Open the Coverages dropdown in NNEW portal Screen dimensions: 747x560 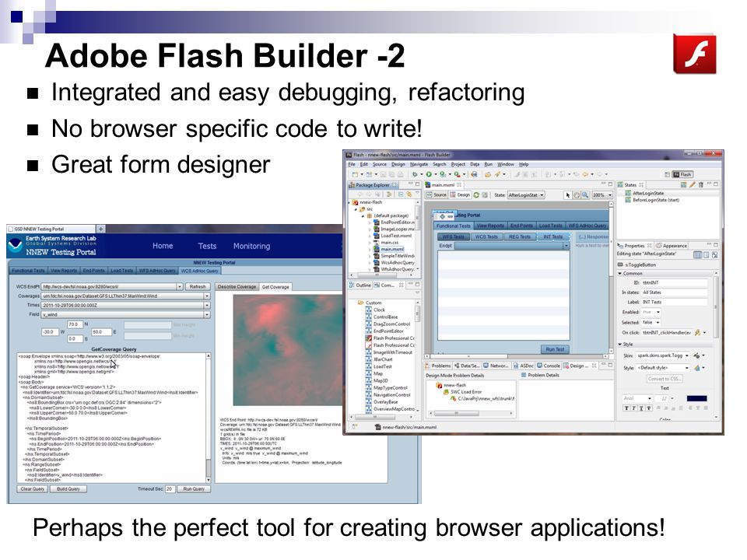pyautogui.click(x=126, y=296)
